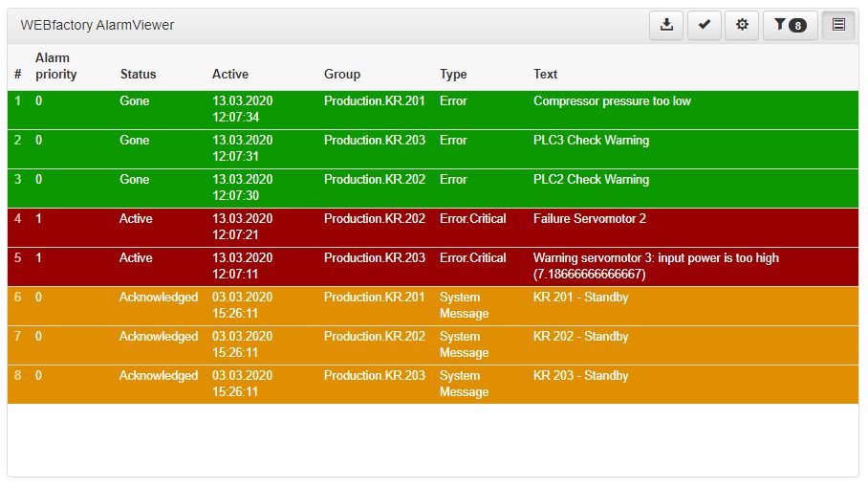Viewport: 868px width, 487px height.
Task: Click Error type in Compressor pressure row
Action: pyautogui.click(x=453, y=100)
